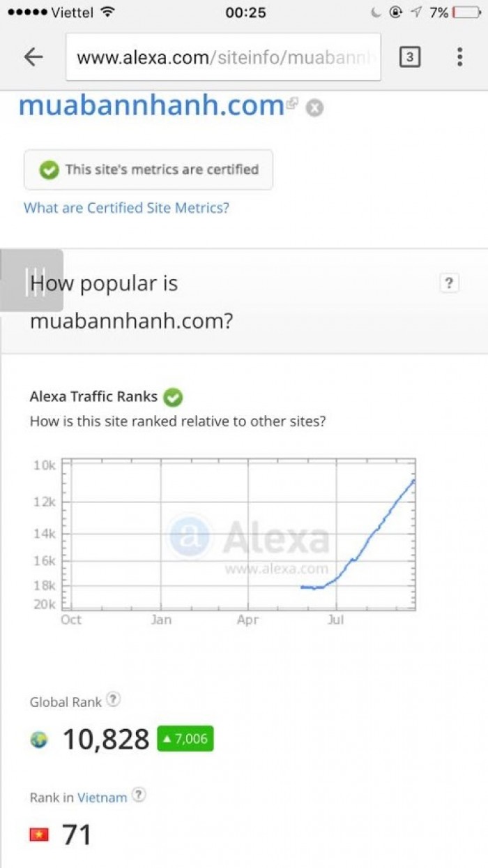Image resolution: width=488 pixels, height=868 pixels.
Task: Open What are Certified Site Metrics link
Action: click(126, 207)
